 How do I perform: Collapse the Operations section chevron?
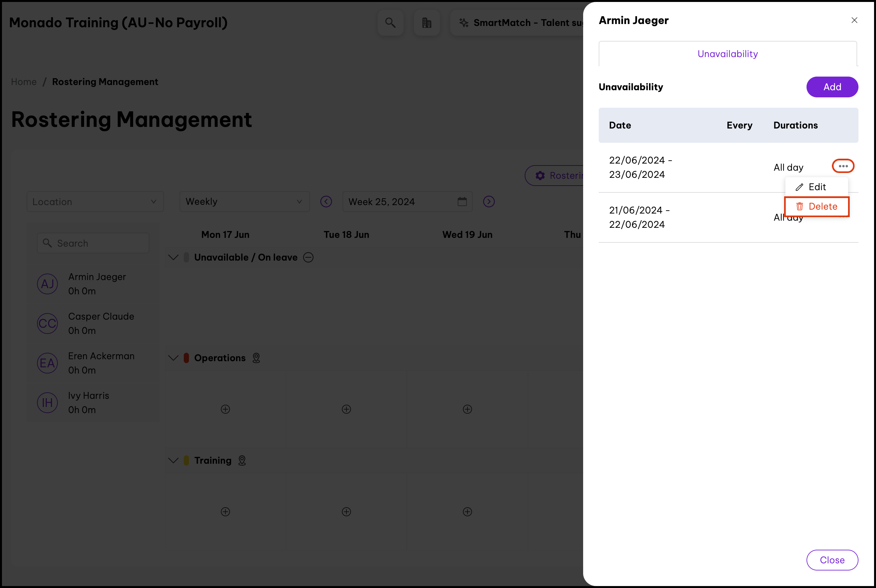pos(173,358)
